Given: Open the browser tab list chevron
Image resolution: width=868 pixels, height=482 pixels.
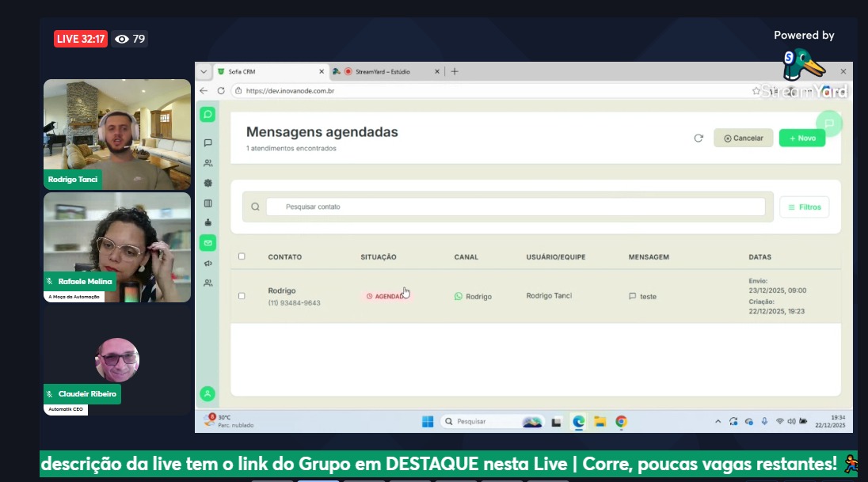Looking at the screenshot, I should (204, 71).
